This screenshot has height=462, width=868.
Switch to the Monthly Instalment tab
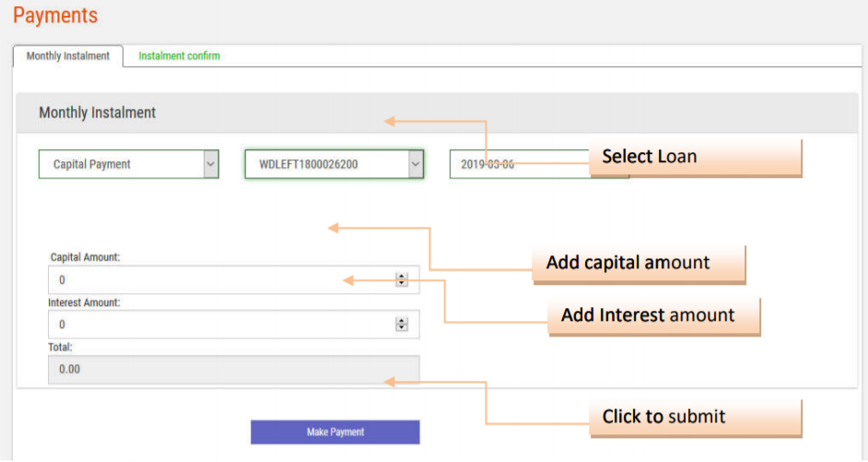tap(67, 56)
